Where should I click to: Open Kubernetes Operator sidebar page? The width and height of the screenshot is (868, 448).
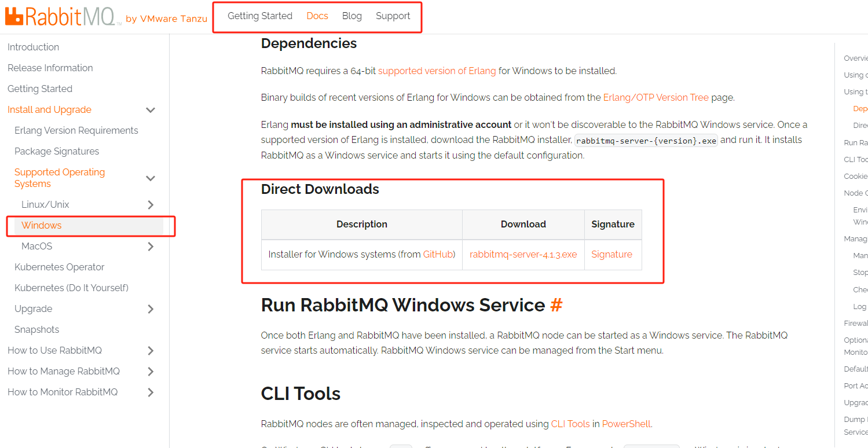[59, 267]
